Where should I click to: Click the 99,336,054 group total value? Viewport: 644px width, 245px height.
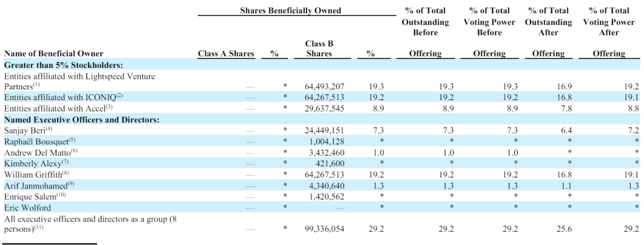324,229
